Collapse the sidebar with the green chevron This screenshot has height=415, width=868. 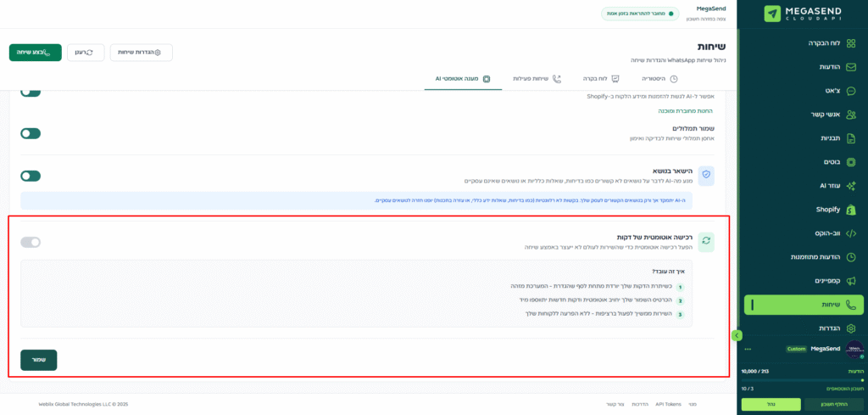point(736,335)
